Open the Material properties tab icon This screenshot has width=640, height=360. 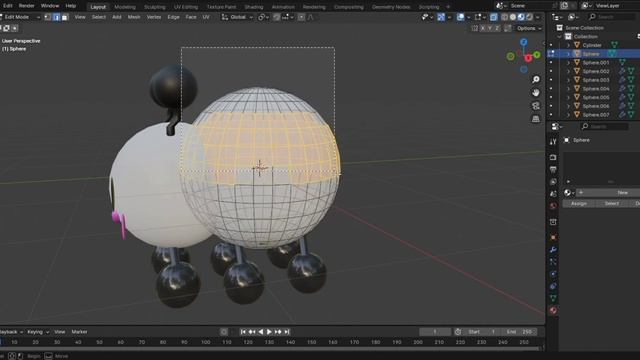coord(553,311)
